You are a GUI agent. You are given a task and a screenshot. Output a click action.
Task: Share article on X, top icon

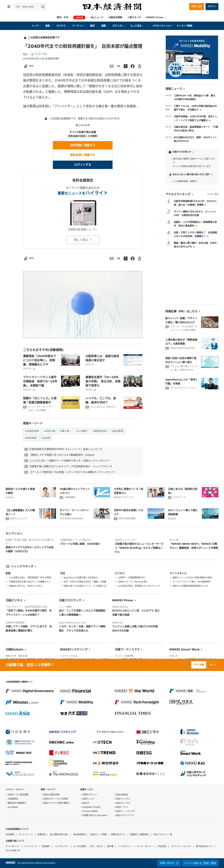pos(125,66)
